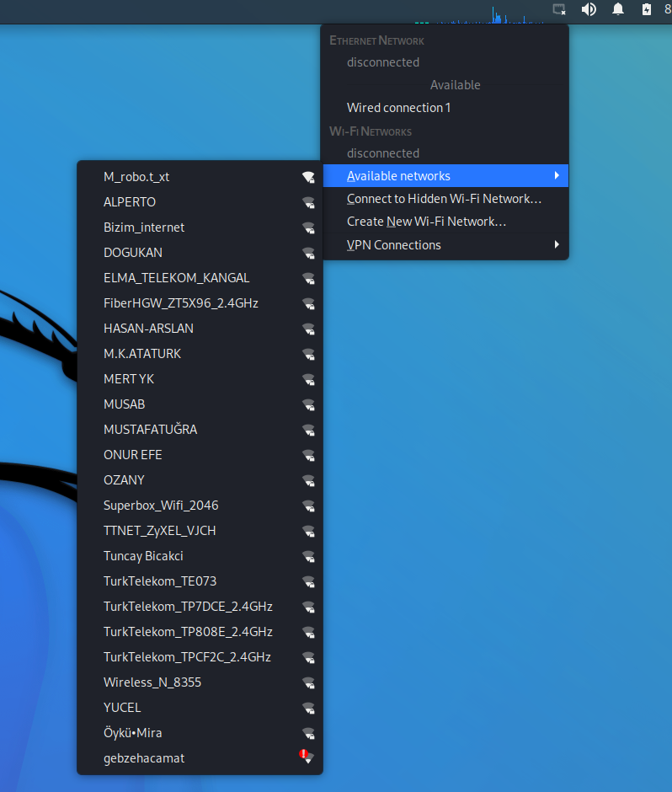Connect to TurkTelekom_TP7DCE_2.4GHz network
Screen dimensions: 672x792
[200, 606]
